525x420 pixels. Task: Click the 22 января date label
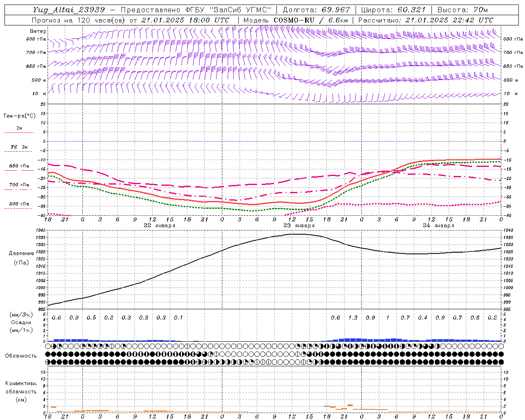coord(160,226)
